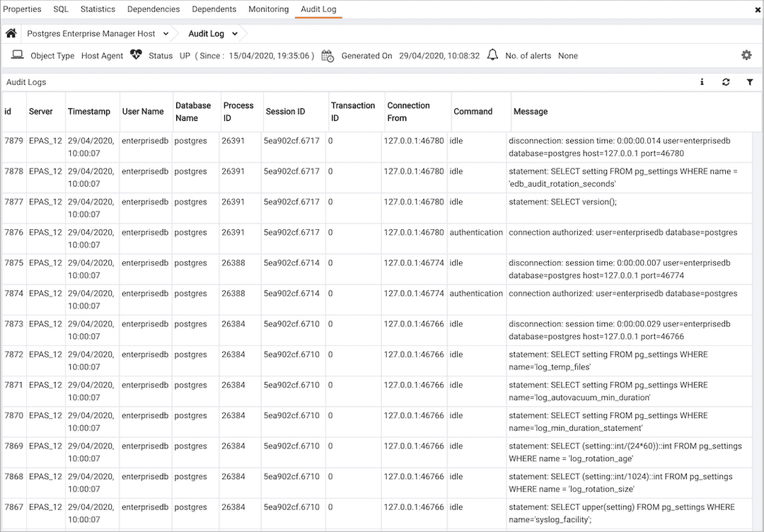764x532 pixels.
Task: Open the info panel for Audit Logs
Action: [x=702, y=82]
